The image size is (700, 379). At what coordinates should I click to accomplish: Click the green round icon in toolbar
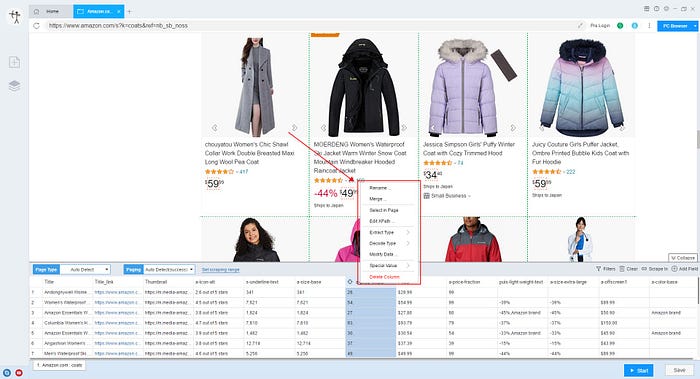620,26
